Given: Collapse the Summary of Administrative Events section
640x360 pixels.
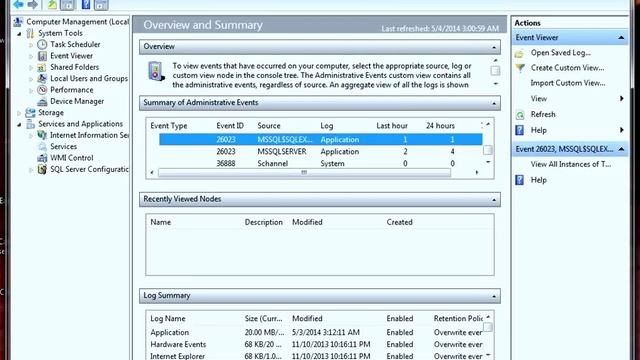Looking at the screenshot, I should tap(494, 104).
